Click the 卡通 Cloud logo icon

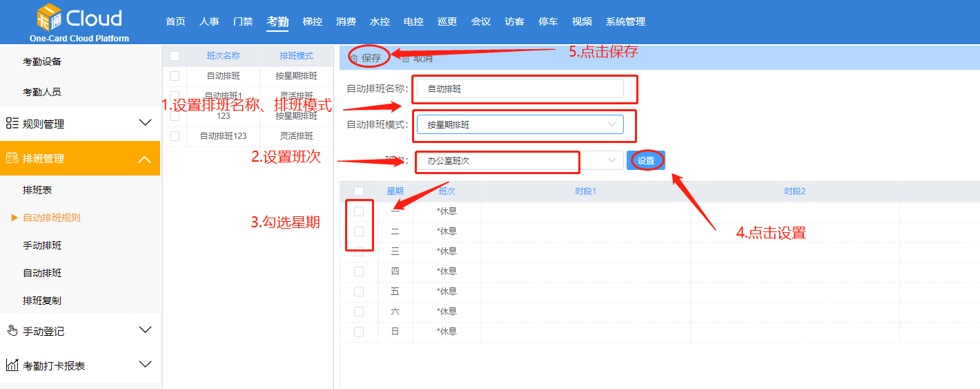coord(49,17)
